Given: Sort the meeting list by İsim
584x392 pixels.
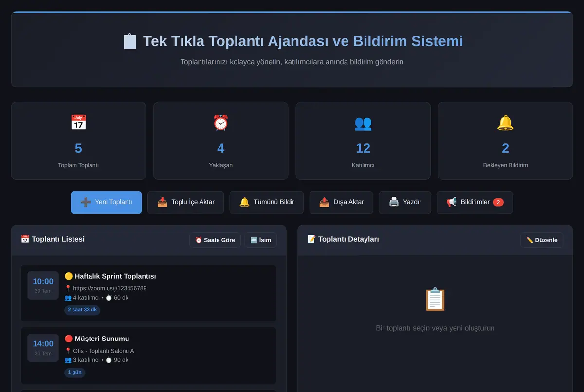Looking at the screenshot, I should pyautogui.click(x=261, y=240).
